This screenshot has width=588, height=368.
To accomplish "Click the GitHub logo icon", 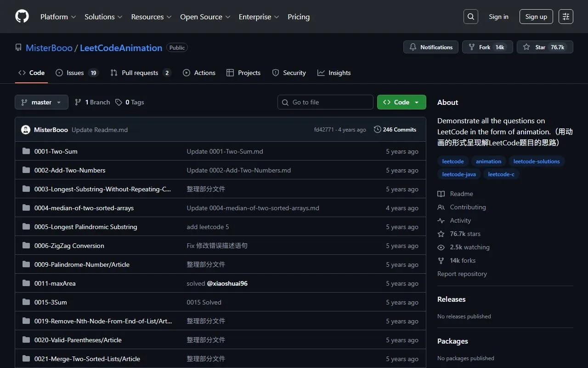I will point(22,17).
